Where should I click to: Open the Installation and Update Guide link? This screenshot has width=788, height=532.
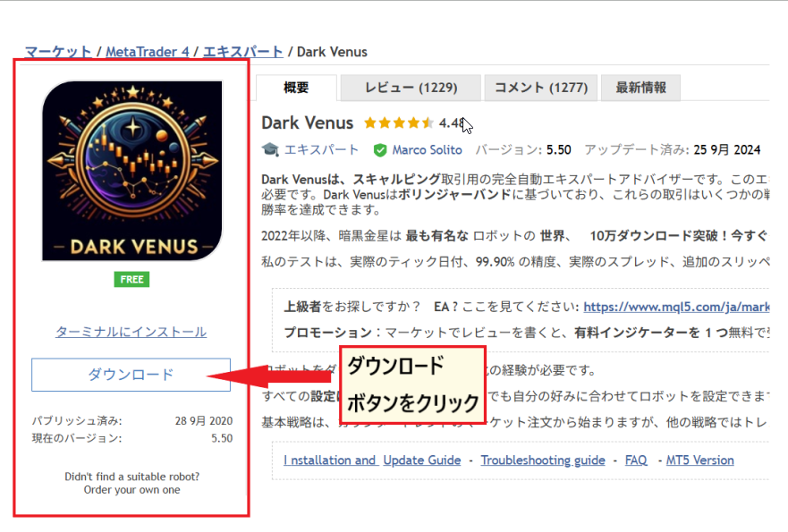click(x=372, y=460)
